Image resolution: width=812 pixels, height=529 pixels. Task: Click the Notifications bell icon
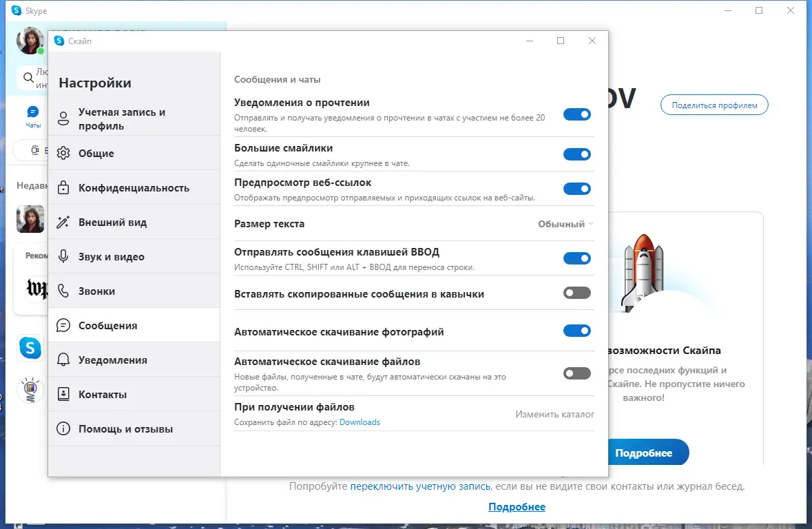[63, 360]
